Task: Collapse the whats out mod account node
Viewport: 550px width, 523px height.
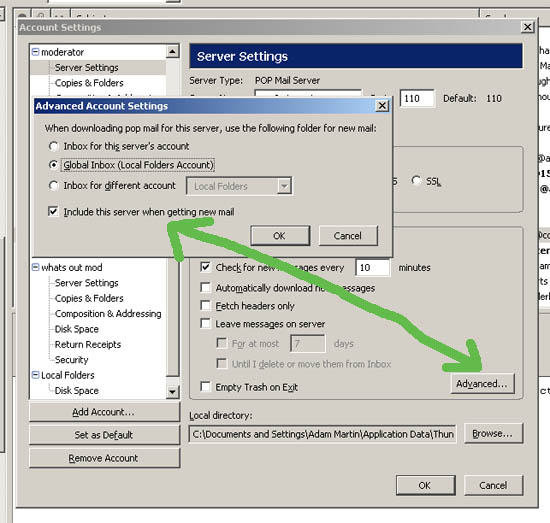Action: tap(35, 267)
